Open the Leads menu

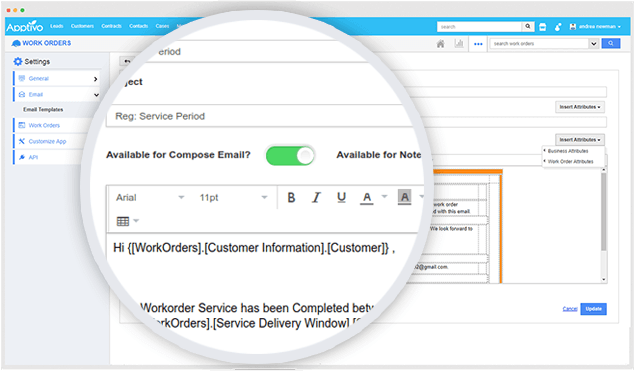pos(57,26)
